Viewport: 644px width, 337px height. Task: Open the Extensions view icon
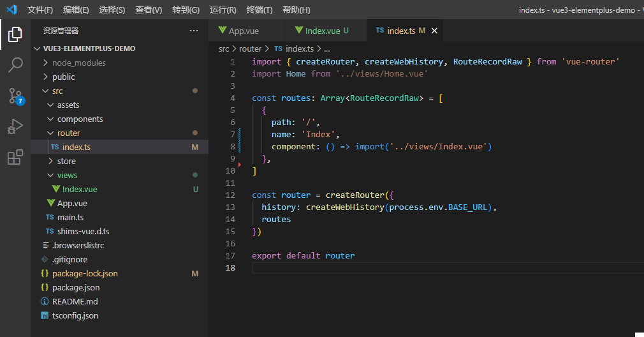(15, 157)
